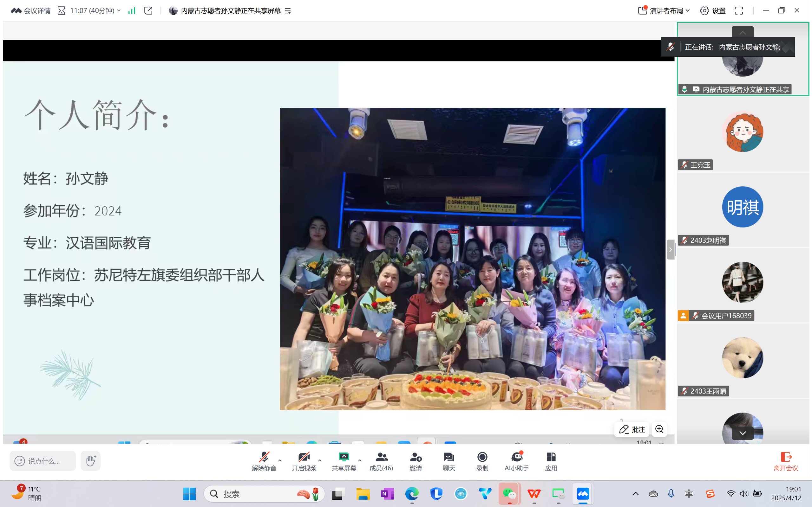
Task: Click the raise hand icon
Action: [91, 461]
